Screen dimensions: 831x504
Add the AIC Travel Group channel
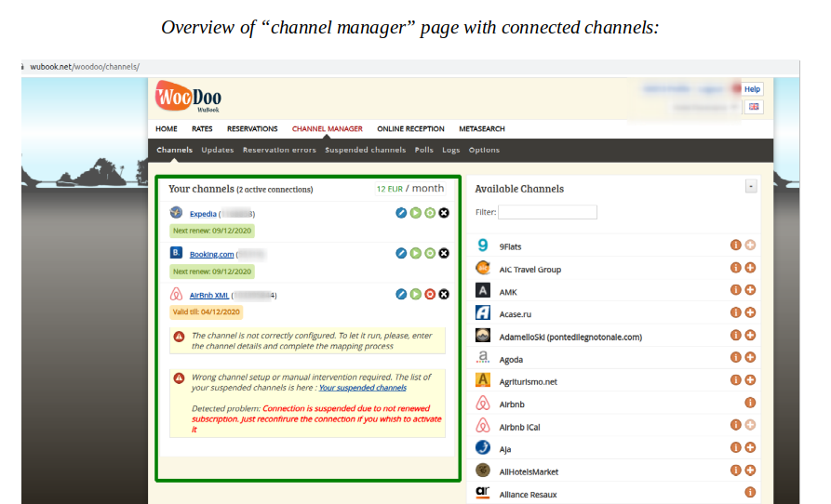pos(750,268)
